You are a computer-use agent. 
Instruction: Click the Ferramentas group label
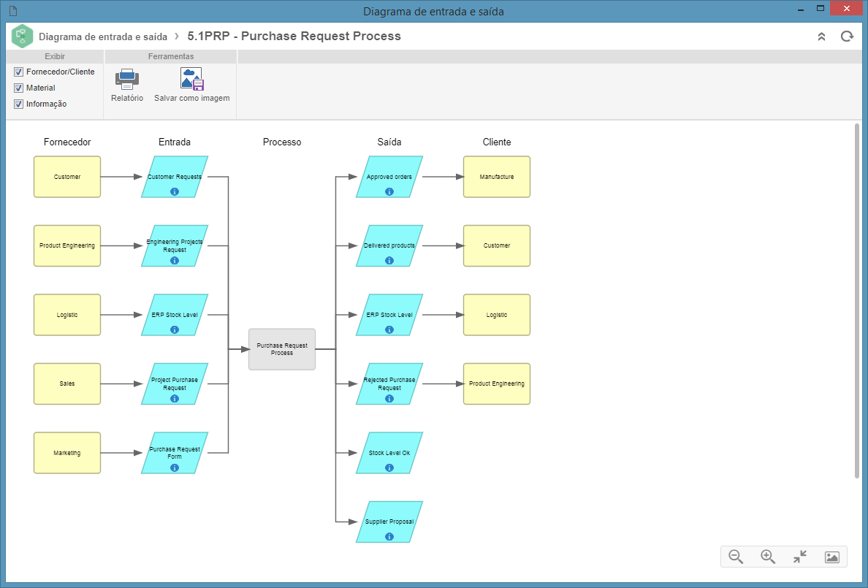pyautogui.click(x=170, y=56)
